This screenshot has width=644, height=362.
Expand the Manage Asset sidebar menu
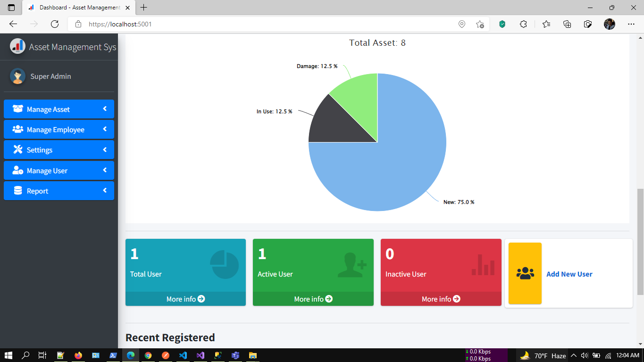[59, 109]
